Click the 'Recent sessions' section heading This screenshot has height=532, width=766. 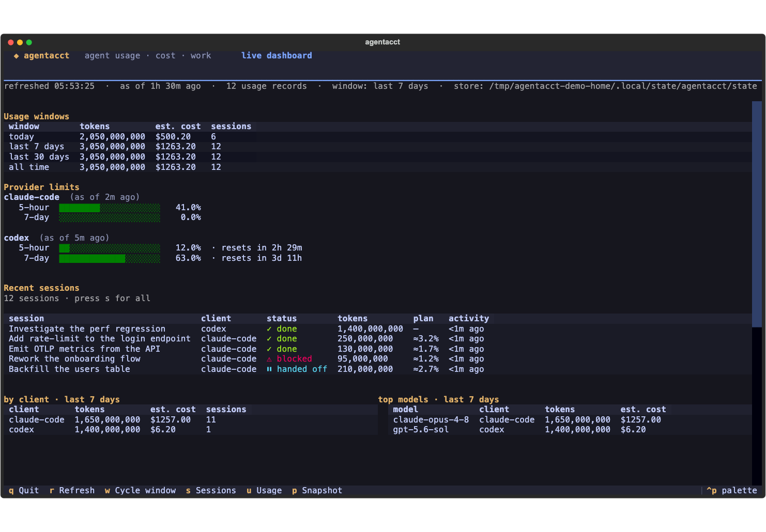[x=41, y=288]
